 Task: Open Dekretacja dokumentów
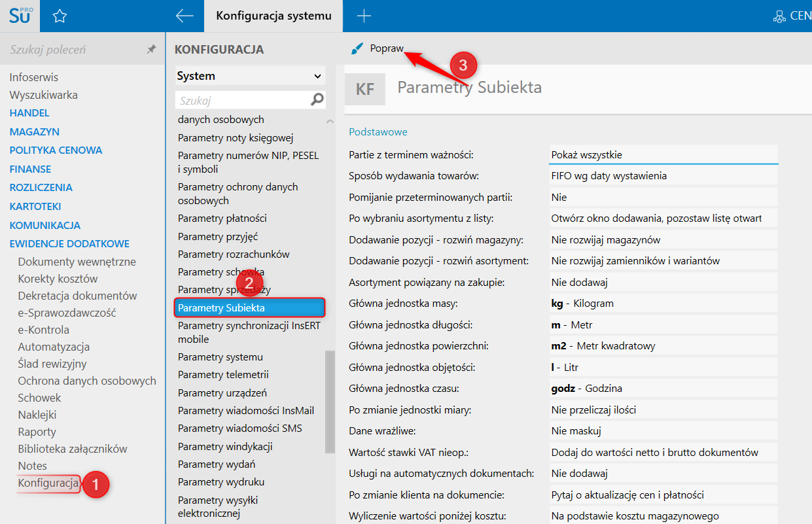point(77,296)
